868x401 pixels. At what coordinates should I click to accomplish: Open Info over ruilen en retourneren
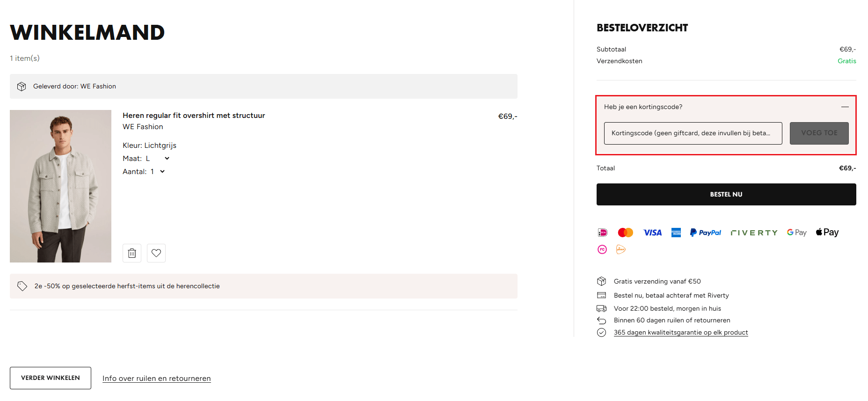pos(156,378)
